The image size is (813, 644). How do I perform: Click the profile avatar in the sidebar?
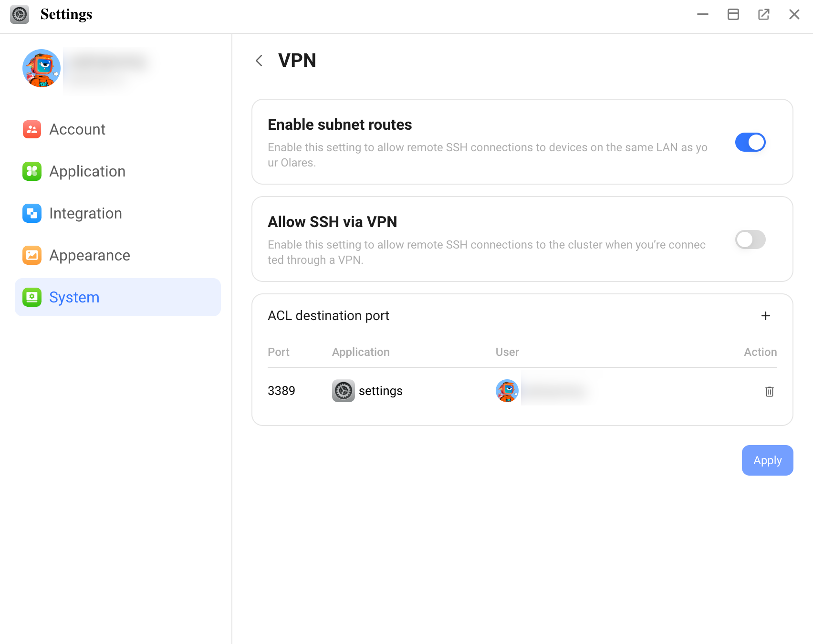[42, 68]
